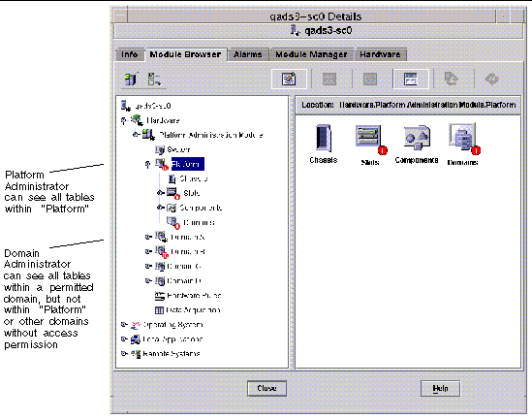The image size is (532, 419).
Task: Open the Chassis icon in the right pane
Action: [x=323, y=138]
